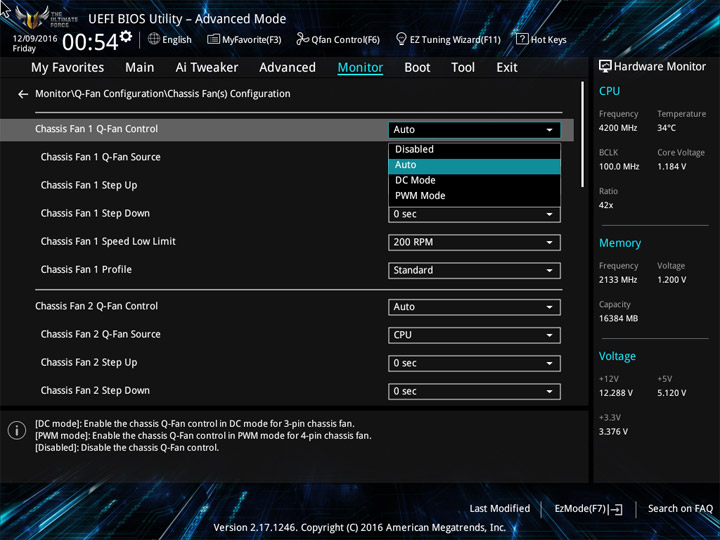Open the Hot Keys help

tap(542, 39)
